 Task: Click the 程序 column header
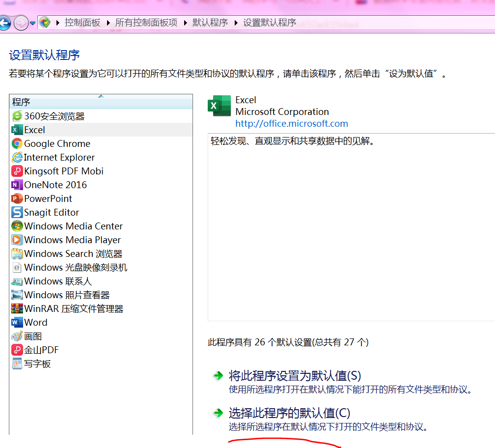click(101, 102)
